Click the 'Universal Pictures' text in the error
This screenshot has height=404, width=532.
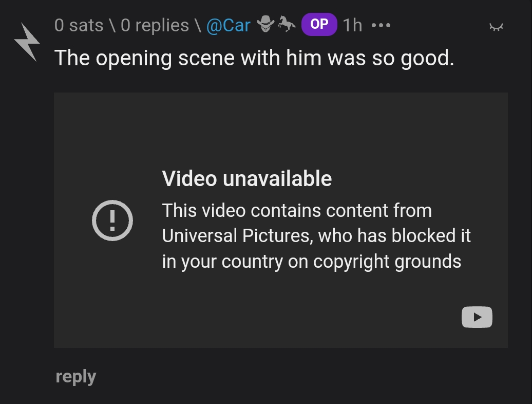pos(237,236)
